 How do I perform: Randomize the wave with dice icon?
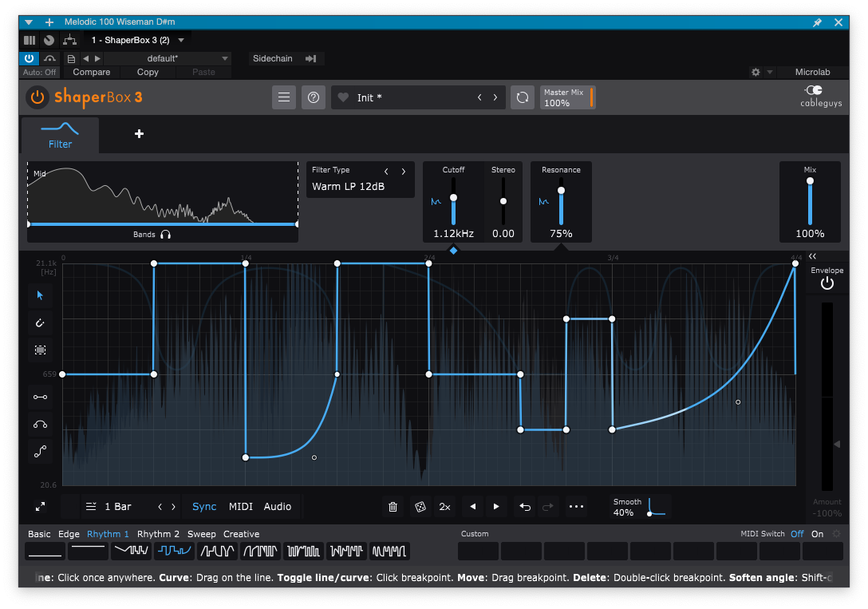point(420,507)
